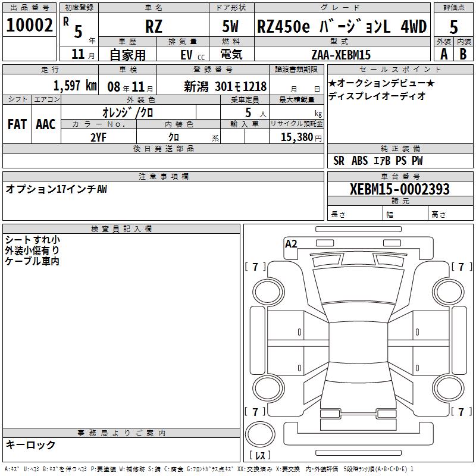Select the color number 2YF

pyautogui.click(x=98, y=137)
